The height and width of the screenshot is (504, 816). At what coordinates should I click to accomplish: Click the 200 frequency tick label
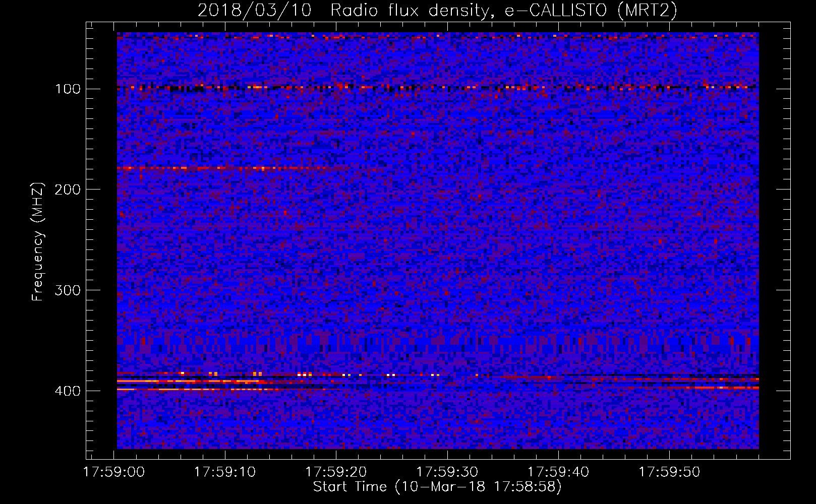click(68, 190)
